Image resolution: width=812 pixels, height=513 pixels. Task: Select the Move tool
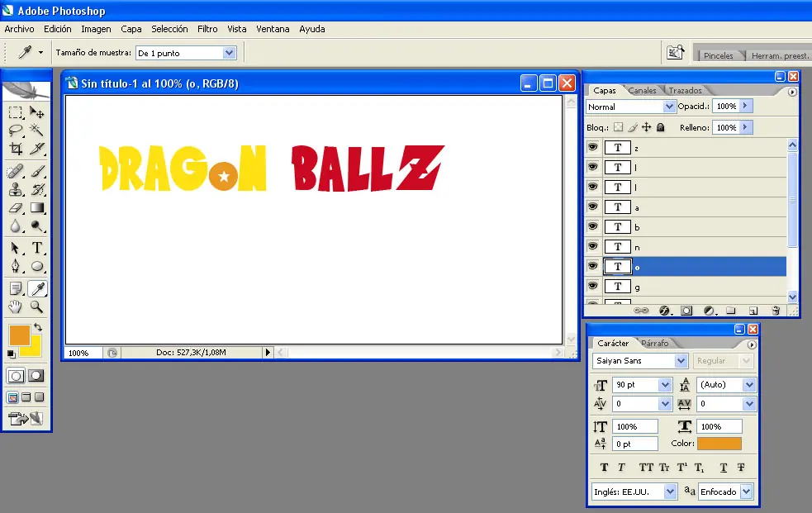pyautogui.click(x=37, y=112)
